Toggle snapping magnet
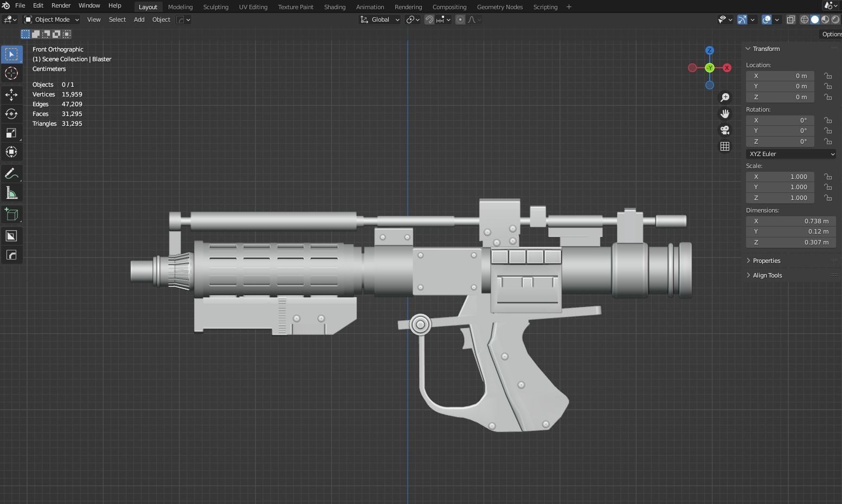This screenshot has width=842, height=504. pyautogui.click(x=429, y=20)
